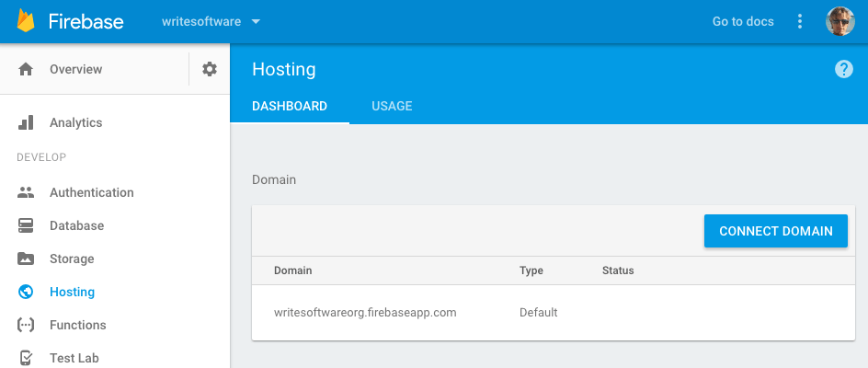Image resolution: width=868 pixels, height=368 pixels.
Task: Click the Overview home icon
Action: tap(26, 69)
